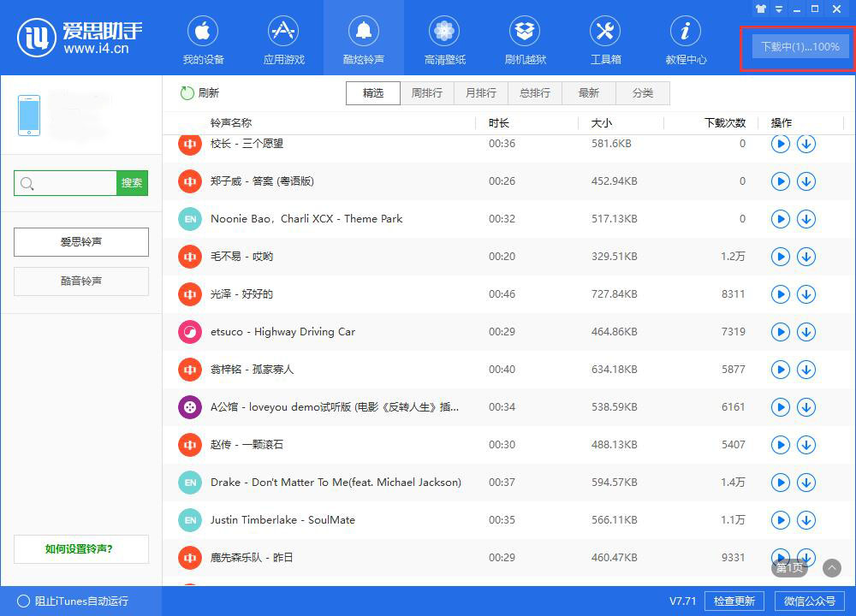Click the 下载中(1)...100% download progress indicator

(796, 48)
